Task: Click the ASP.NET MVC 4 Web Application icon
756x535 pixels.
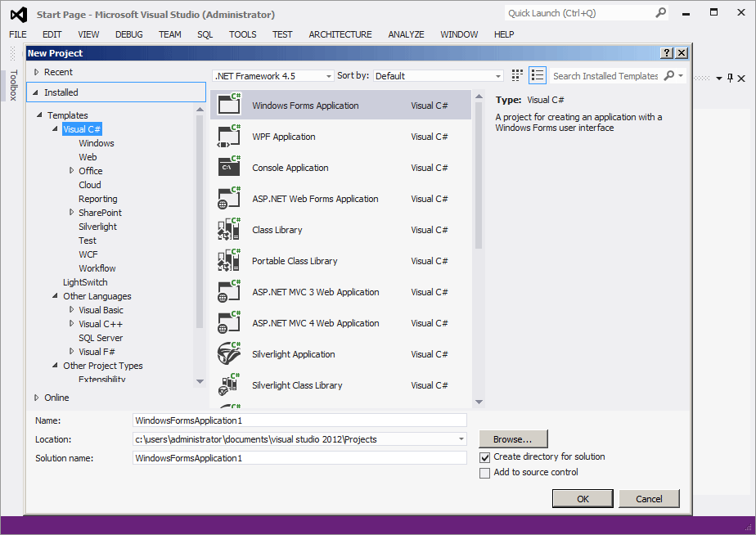Action: click(229, 322)
